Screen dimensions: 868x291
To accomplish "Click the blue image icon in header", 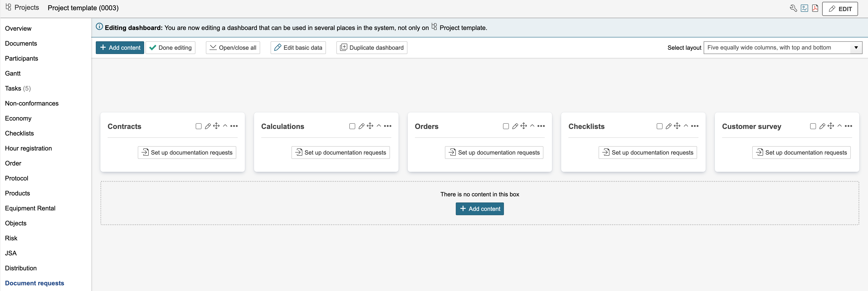I will click(x=804, y=8).
